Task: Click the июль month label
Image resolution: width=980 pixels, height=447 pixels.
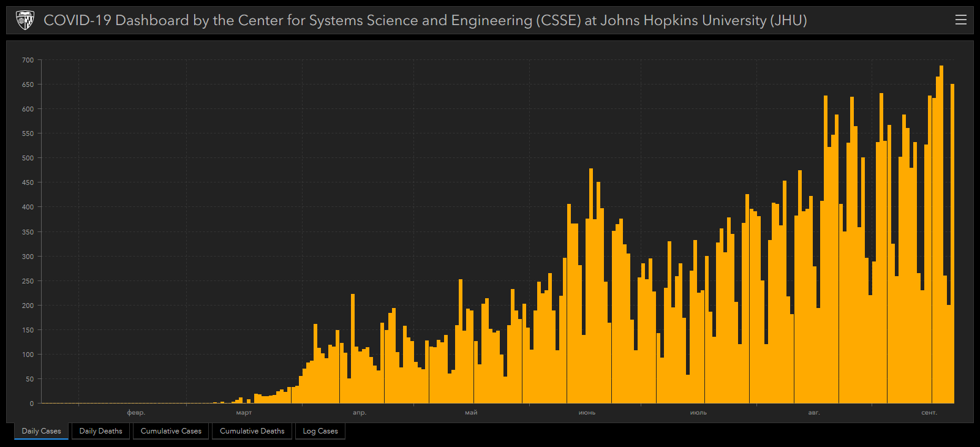Action: [698, 413]
